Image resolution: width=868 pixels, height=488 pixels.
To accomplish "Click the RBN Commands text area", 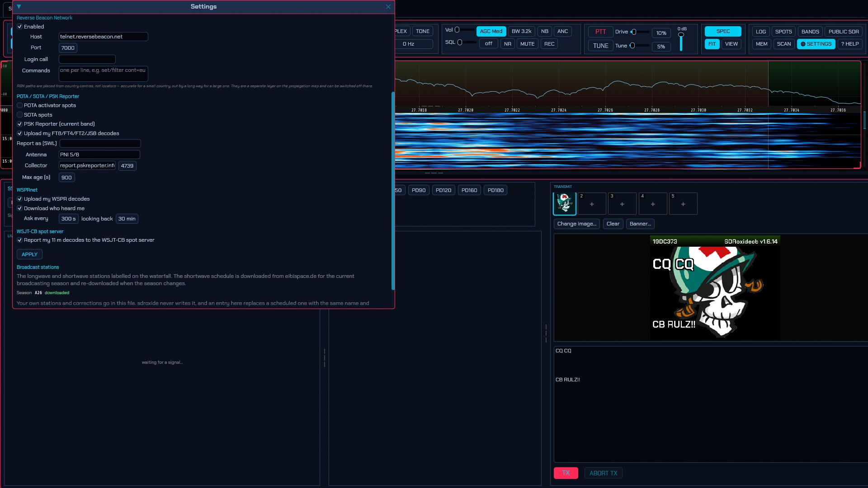I will [103, 74].
